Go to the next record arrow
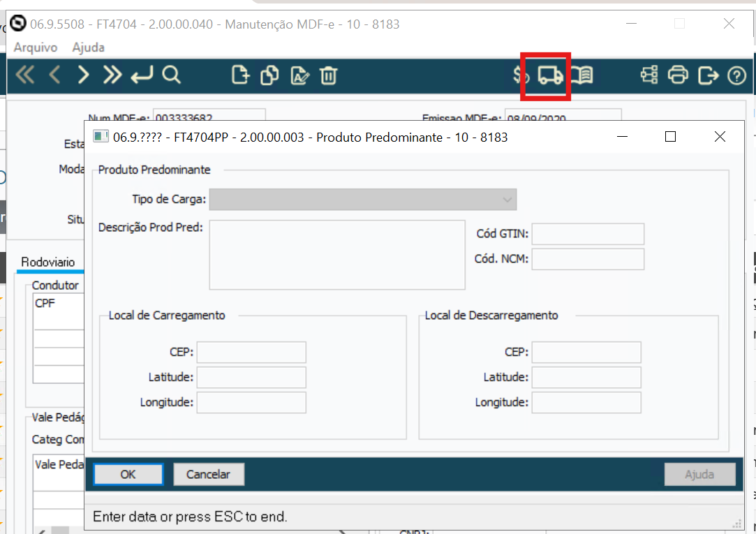The image size is (756, 534). [x=83, y=75]
